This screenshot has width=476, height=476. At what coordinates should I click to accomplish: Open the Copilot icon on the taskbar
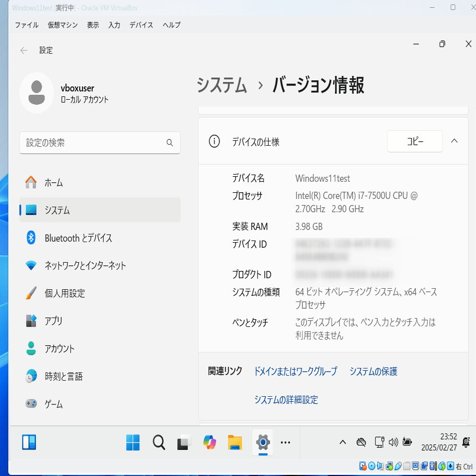tap(209, 442)
